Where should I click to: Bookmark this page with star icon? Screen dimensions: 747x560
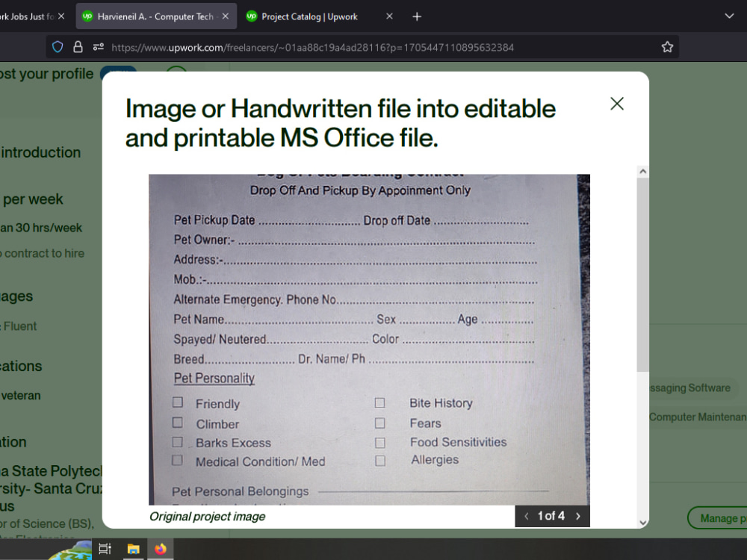(667, 47)
